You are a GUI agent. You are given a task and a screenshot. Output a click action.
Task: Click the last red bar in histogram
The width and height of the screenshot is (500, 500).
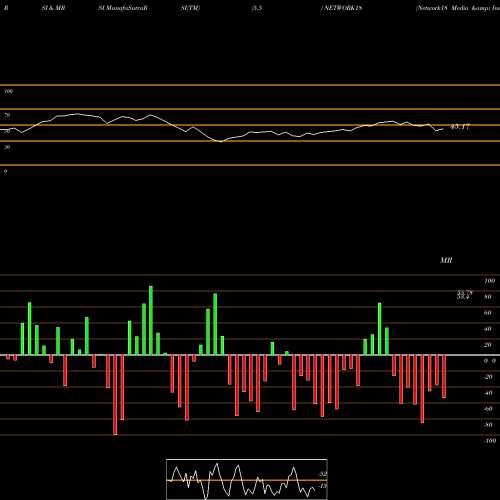coord(444,377)
